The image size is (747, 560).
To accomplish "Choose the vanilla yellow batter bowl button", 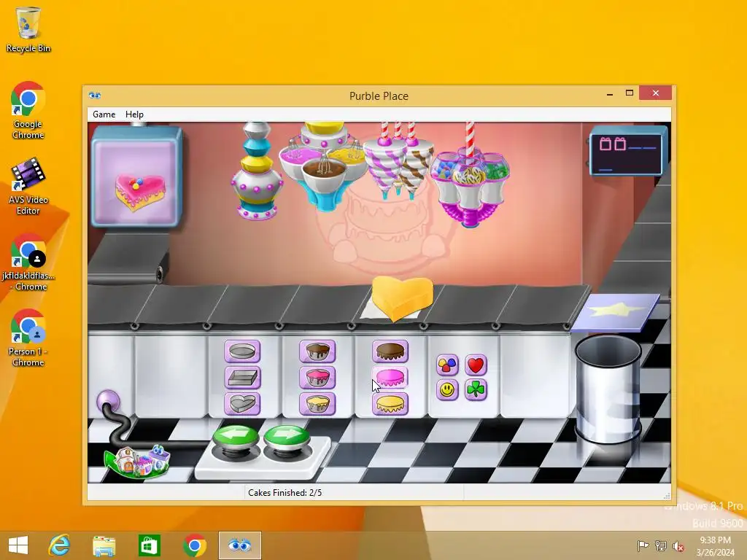I will click(317, 404).
